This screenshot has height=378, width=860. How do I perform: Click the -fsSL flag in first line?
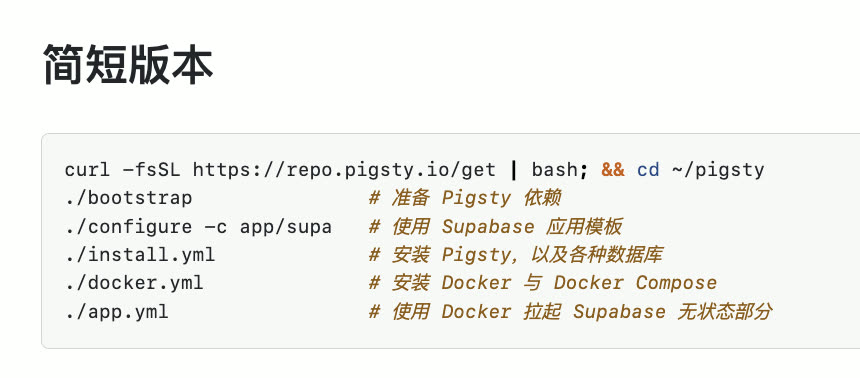152,170
